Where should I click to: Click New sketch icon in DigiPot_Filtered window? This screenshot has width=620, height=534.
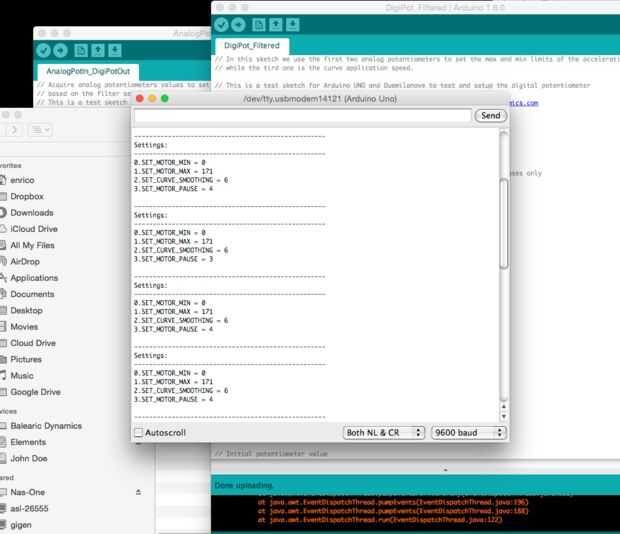(x=259, y=25)
